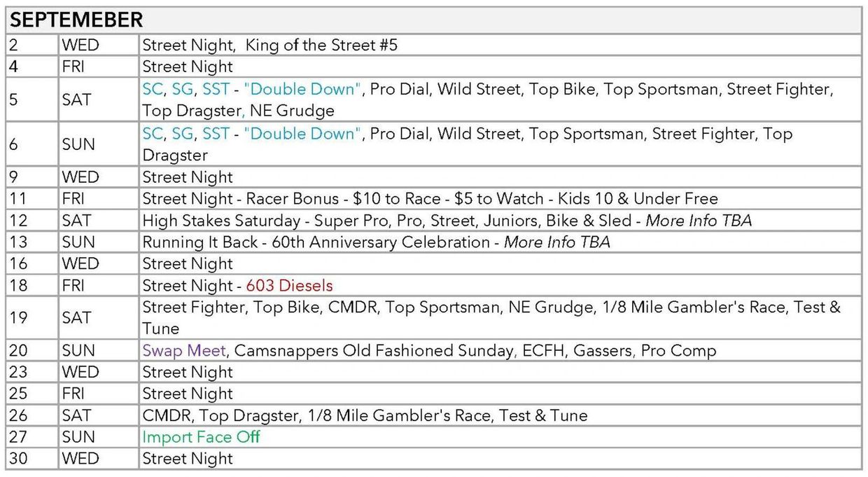Click the red 603 Diesels text
This screenshot has width=868, height=477.
(x=289, y=285)
